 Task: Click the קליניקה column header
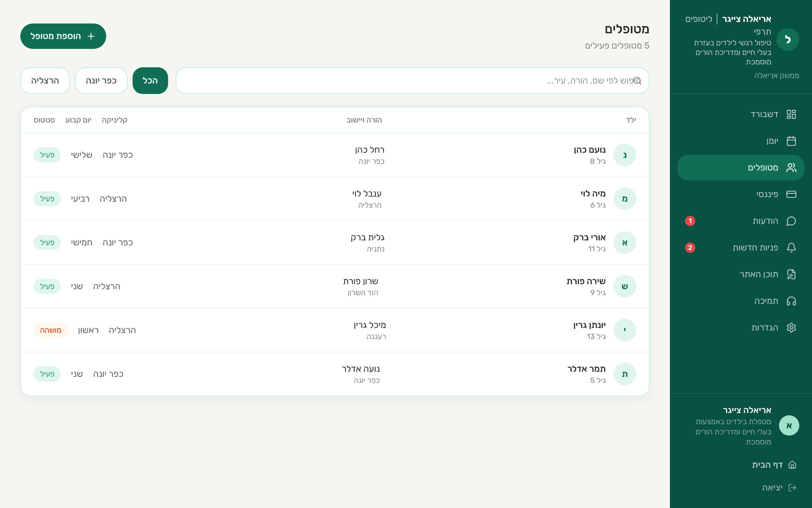pos(115,120)
